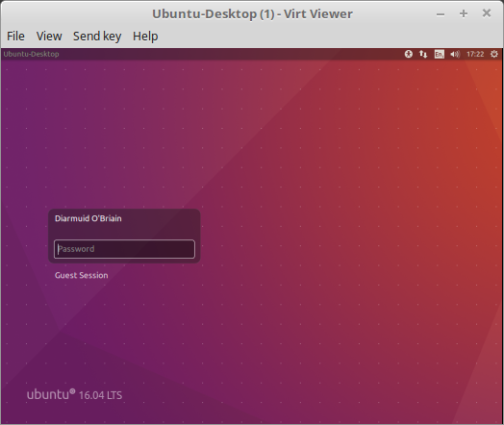504x425 pixels.
Task: Click the Ubuntu-Desktop hostname label
Action: pos(31,54)
